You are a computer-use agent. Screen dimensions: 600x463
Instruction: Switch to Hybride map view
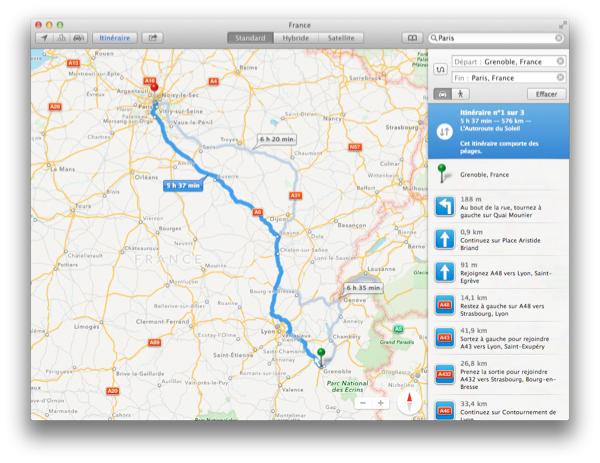295,38
